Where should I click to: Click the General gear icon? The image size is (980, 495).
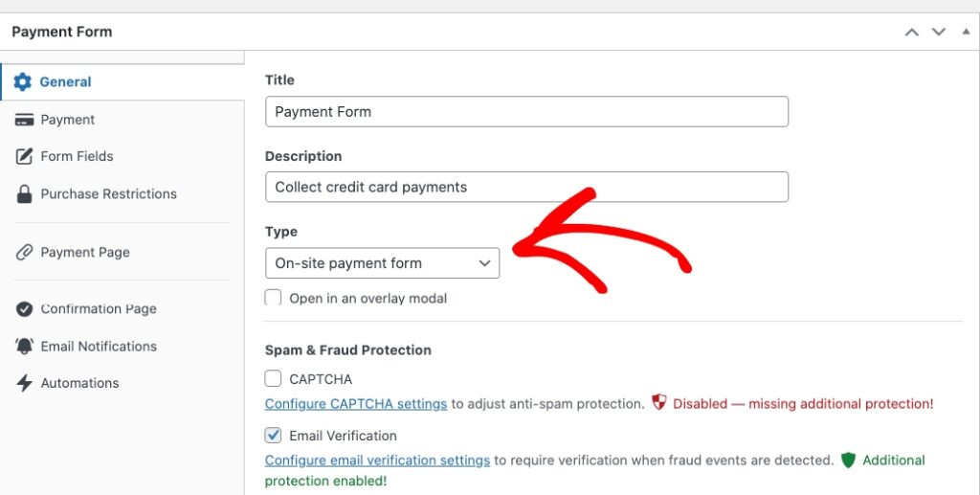coord(23,81)
